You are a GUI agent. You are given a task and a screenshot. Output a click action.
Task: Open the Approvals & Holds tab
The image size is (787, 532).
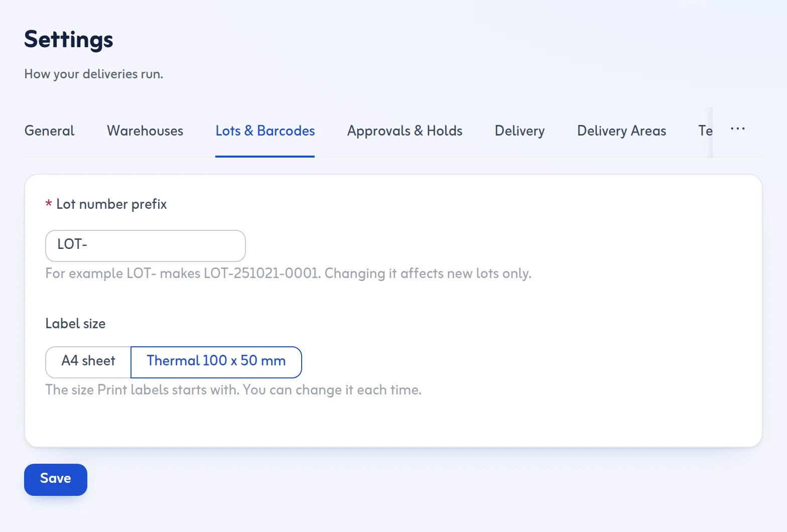point(405,131)
